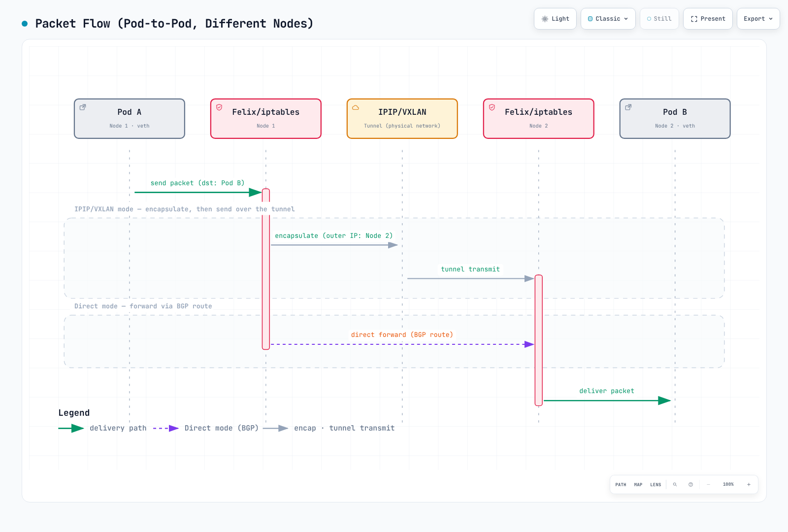This screenshot has height=532, width=788.
Task: Click the green delivery path legend arrow
Action: coord(71,429)
